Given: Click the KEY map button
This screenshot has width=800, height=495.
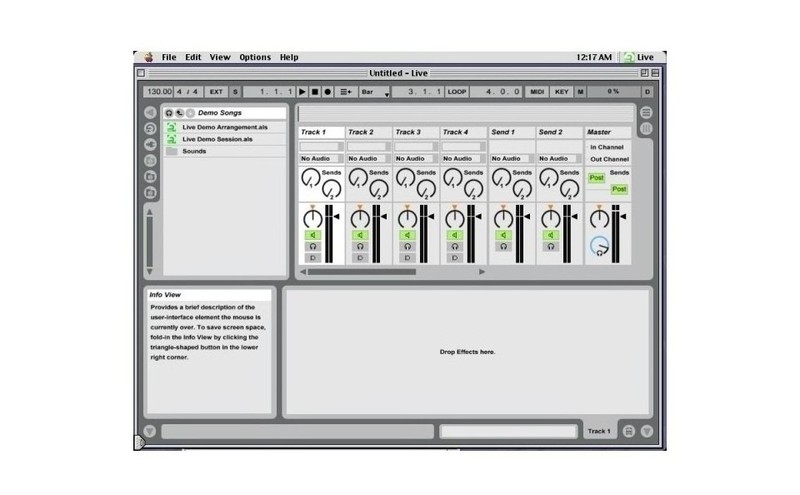Looking at the screenshot, I should tap(562, 92).
